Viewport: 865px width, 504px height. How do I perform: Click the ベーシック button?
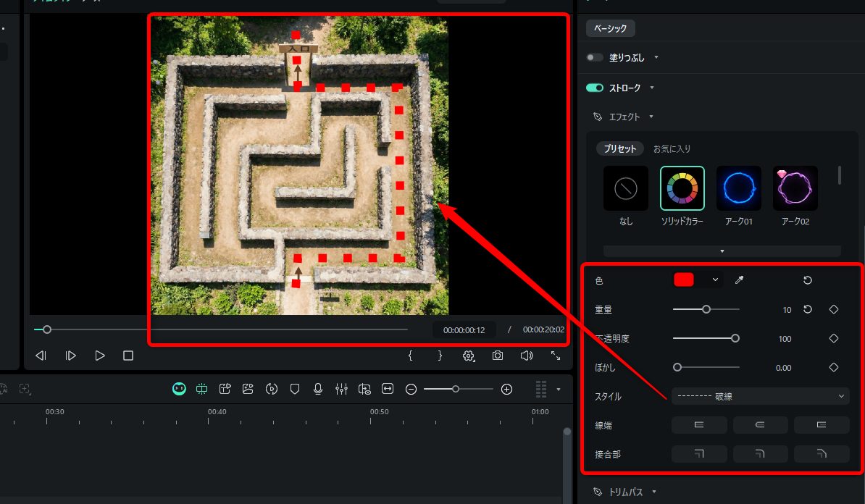[611, 28]
